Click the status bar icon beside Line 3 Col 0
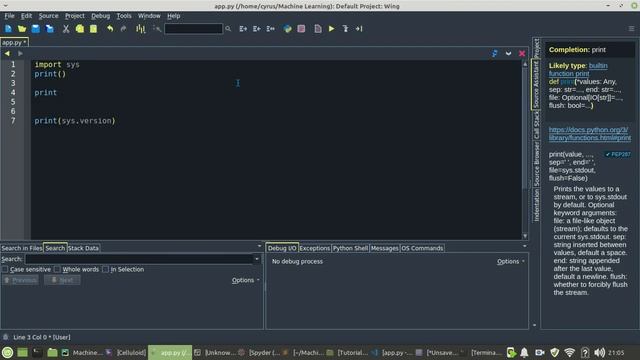Screen dimensions: 640x360 6,337
